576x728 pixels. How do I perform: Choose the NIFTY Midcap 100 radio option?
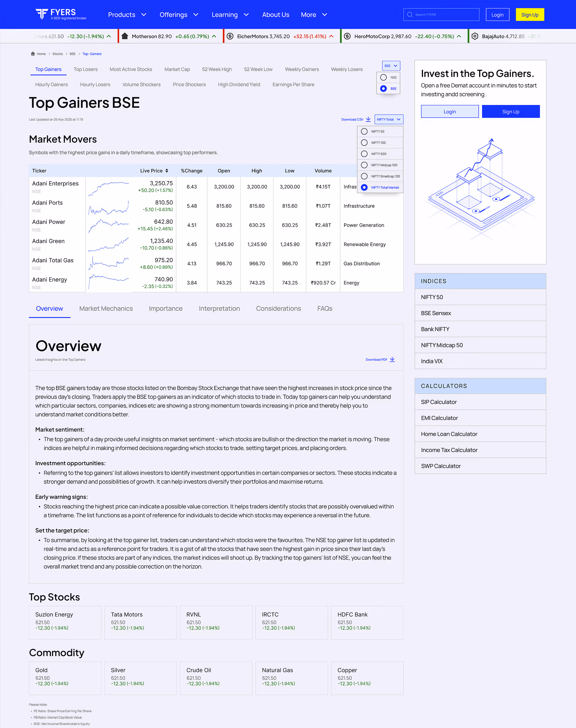(x=364, y=165)
